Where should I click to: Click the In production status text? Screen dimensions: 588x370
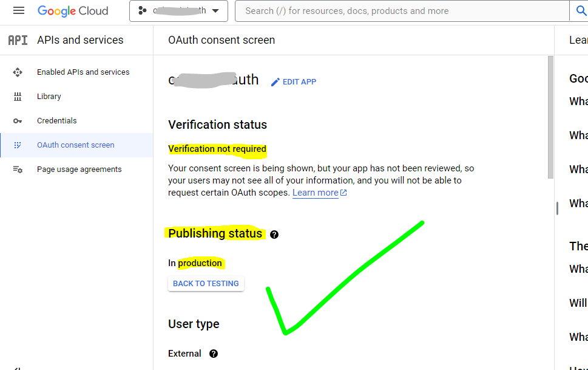[195, 263]
